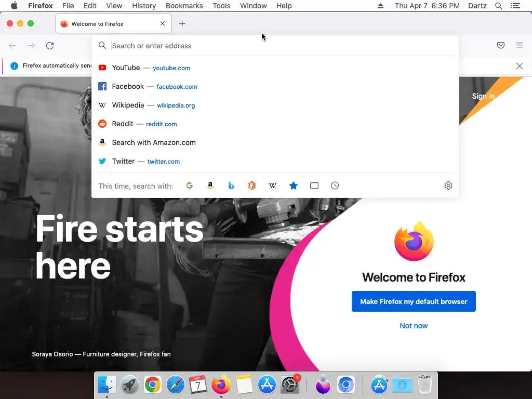Select the DuckDuckGo search icon
This screenshot has height=399, width=532.
[252, 185]
